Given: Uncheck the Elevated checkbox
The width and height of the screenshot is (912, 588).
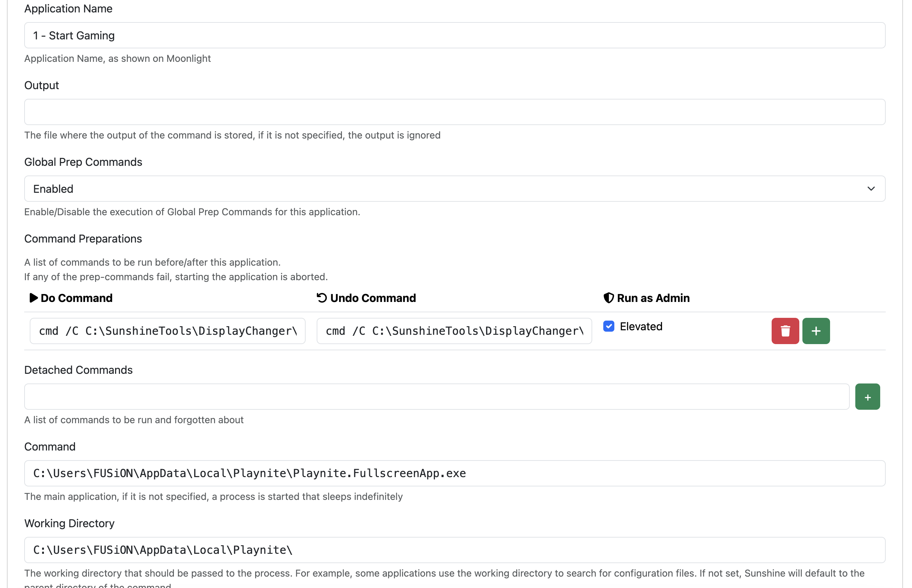Looking at the screenshot, I should coord(609,326).
